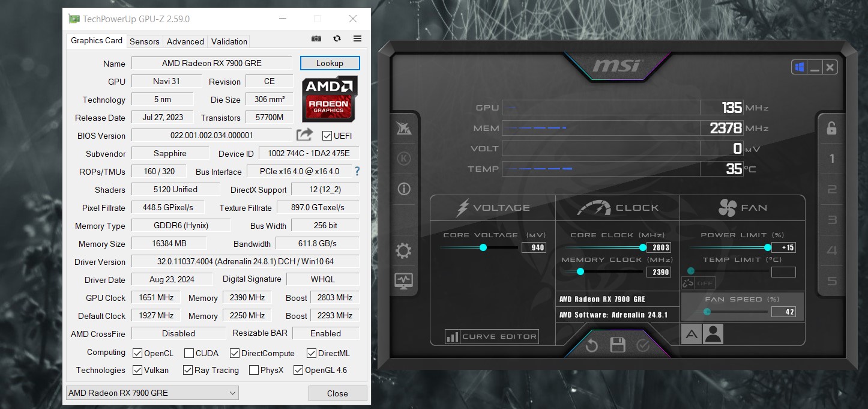
Task: Click the Core Voltage value field 940
Action: [x=534, y=247]
